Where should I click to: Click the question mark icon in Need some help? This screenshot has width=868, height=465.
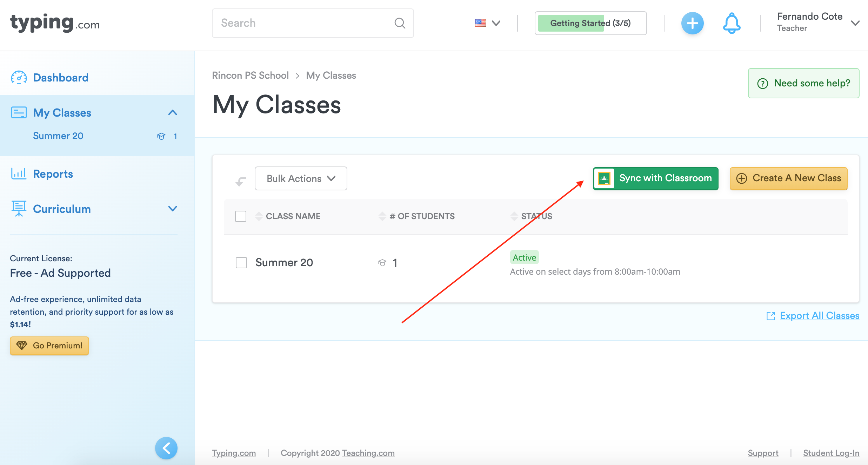pos(762,83)
